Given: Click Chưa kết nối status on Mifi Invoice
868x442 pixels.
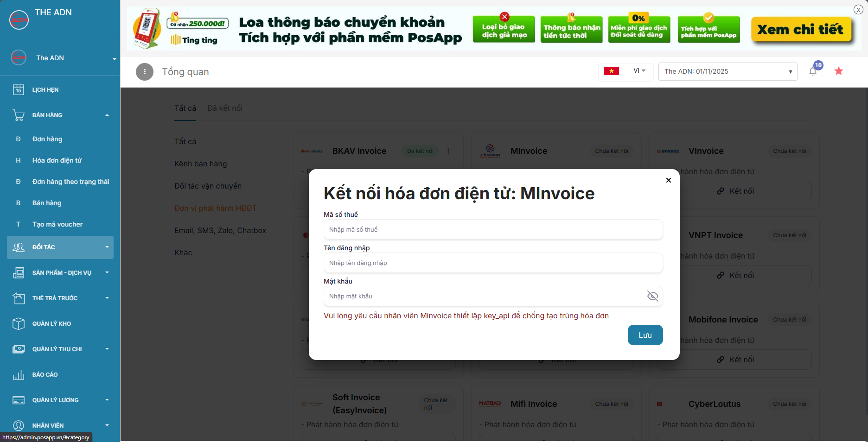Looking at the screenshot, I should pyautogui.click(x=612, y=404).
